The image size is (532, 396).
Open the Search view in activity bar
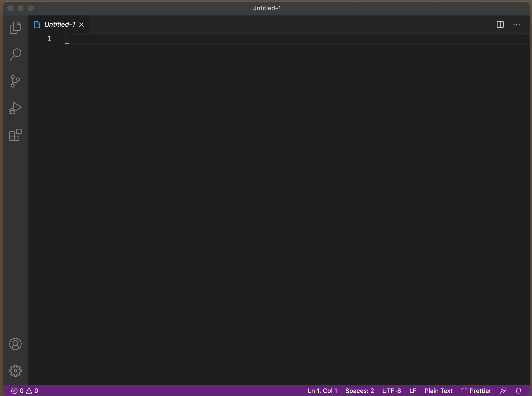point(15,54)
